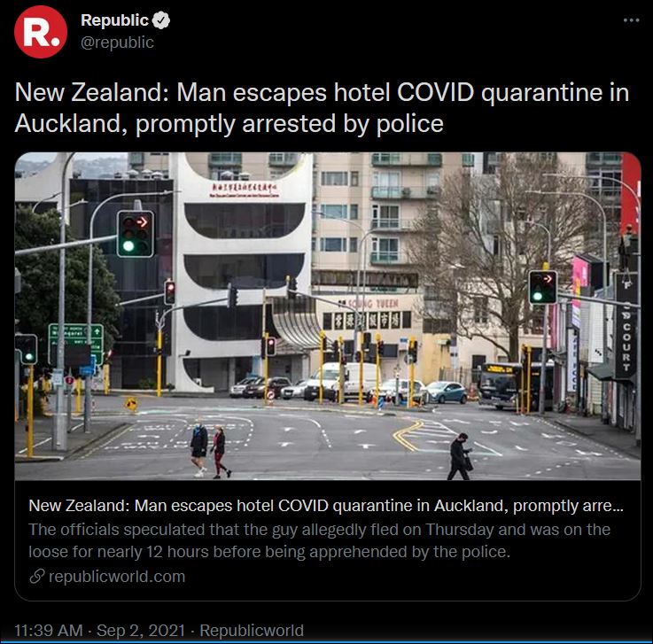
Task: Click the republicworld.com domain text
Action: (117, 577)
